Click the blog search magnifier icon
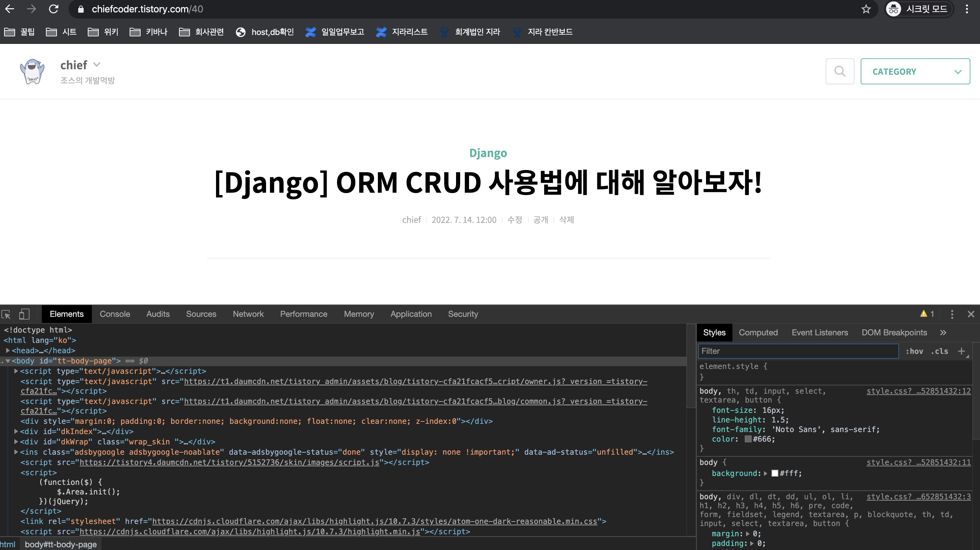This screenshot has height=550, width=980. (840, 71)
